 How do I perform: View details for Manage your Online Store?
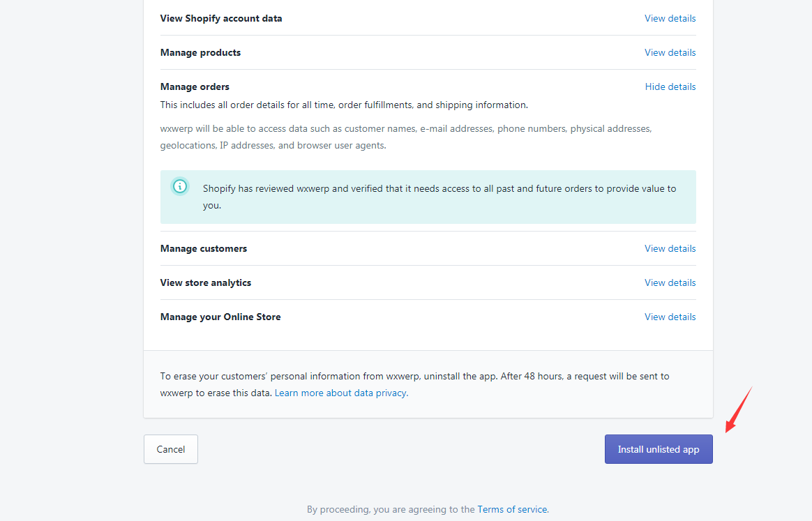[670, 317]
